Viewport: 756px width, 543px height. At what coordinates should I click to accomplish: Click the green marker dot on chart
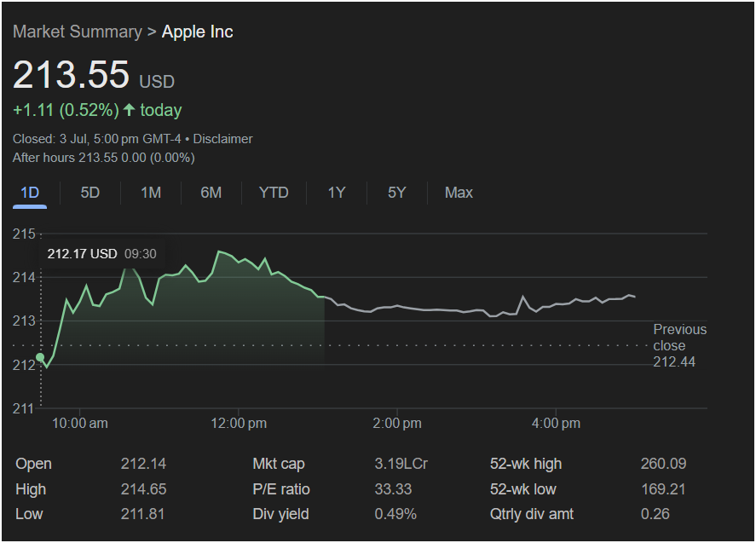coord(40,357)
